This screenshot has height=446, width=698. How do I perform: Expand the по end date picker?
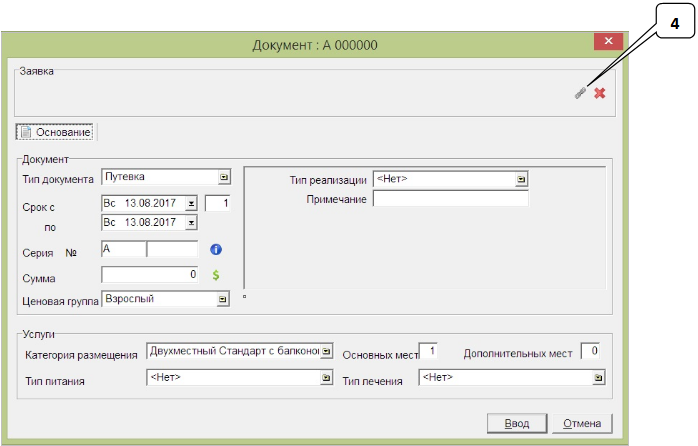[x=191, y=222]
